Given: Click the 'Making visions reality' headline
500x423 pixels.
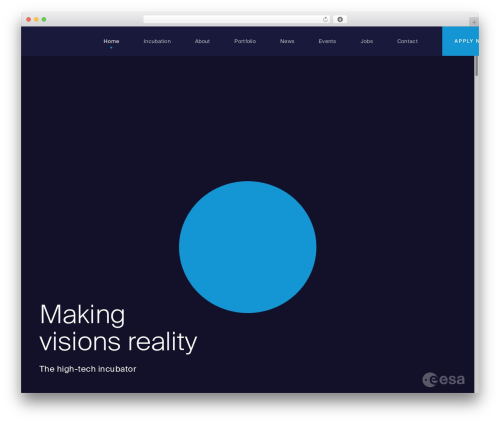Looking at the screenshot, I should pos(118,328).
